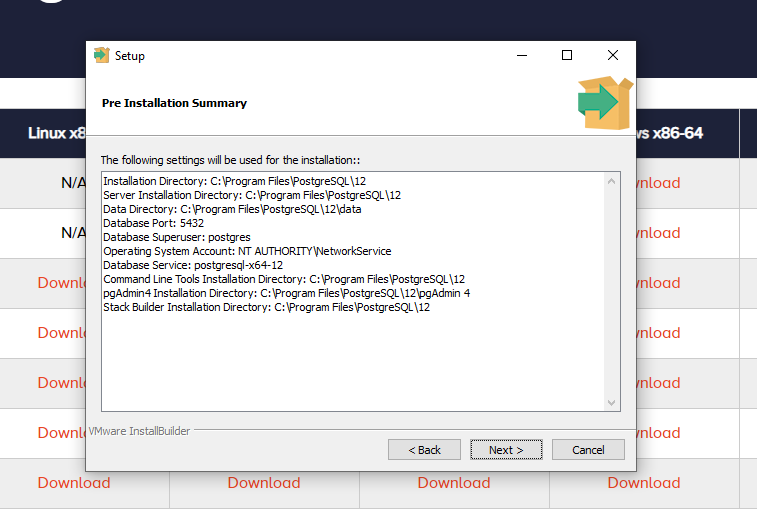Click the summary scrollbar up arrow
The image size is (757, 517).
(611, 182)
